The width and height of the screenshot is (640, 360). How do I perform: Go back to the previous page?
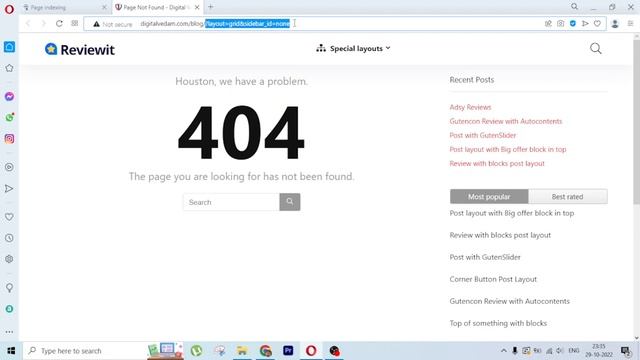pos(28,24)
